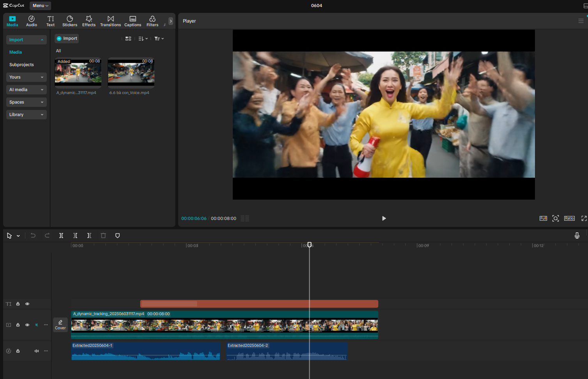The height and width of the screenshot is (379, 588).
Task: Select the 6.6 bà con_Voice.mp4 thumbnail
Action: tap(131, 72)
